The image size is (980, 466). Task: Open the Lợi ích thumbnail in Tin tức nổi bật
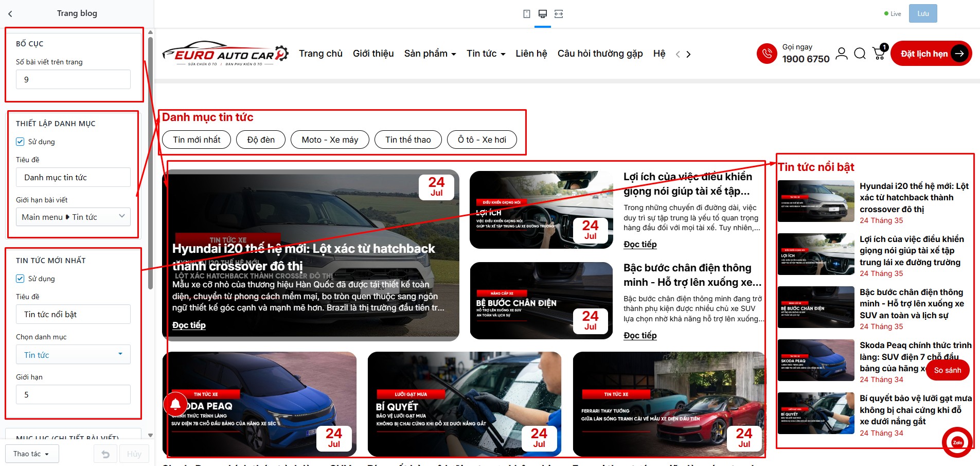click(x=816, y=254)
